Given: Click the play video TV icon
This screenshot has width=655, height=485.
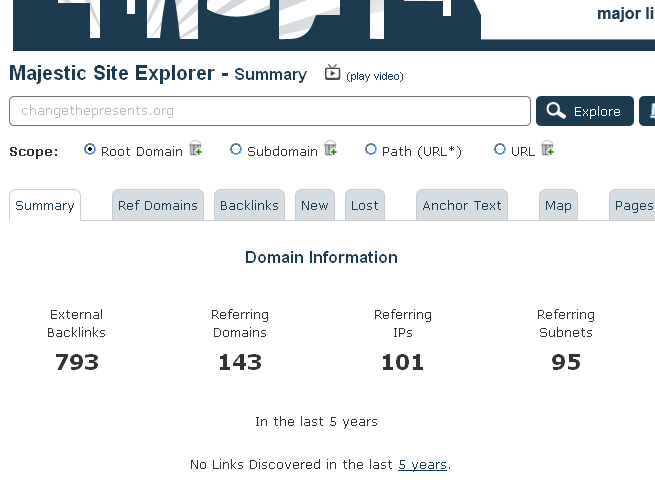Looking at the screenshot, I should coord(333,72).
